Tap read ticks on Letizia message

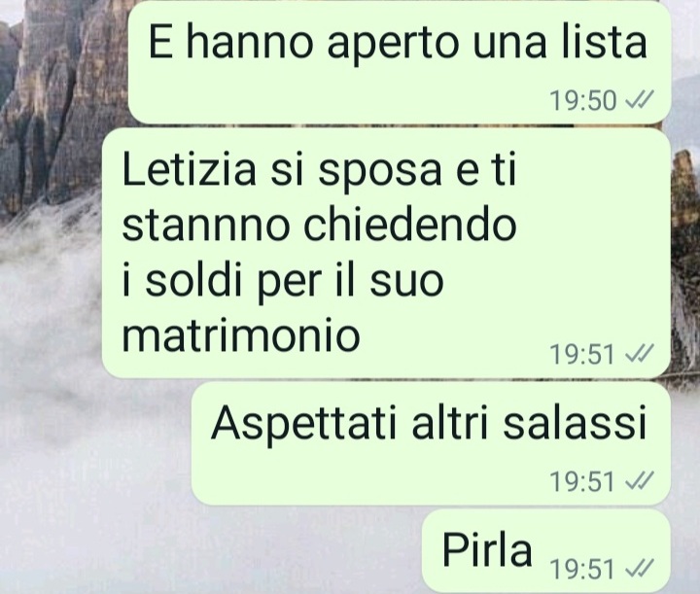(x=640, y=354)
